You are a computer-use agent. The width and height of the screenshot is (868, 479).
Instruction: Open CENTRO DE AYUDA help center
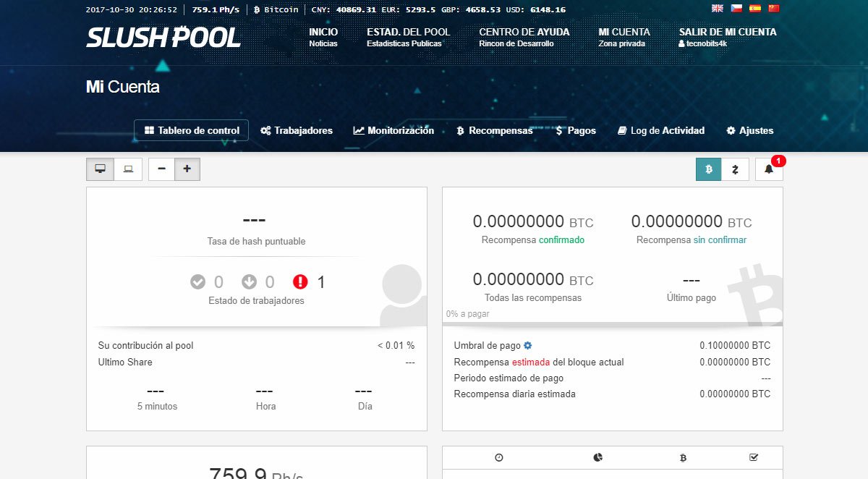(x=524, y=32)
